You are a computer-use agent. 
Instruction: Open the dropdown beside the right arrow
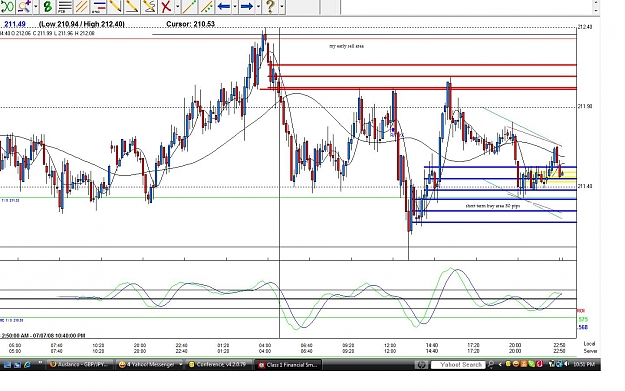(x=258, y=6)
